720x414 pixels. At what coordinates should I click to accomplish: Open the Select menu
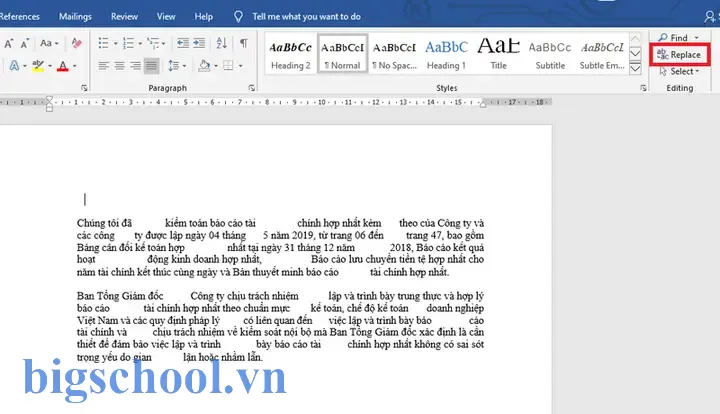coord(679,72)
